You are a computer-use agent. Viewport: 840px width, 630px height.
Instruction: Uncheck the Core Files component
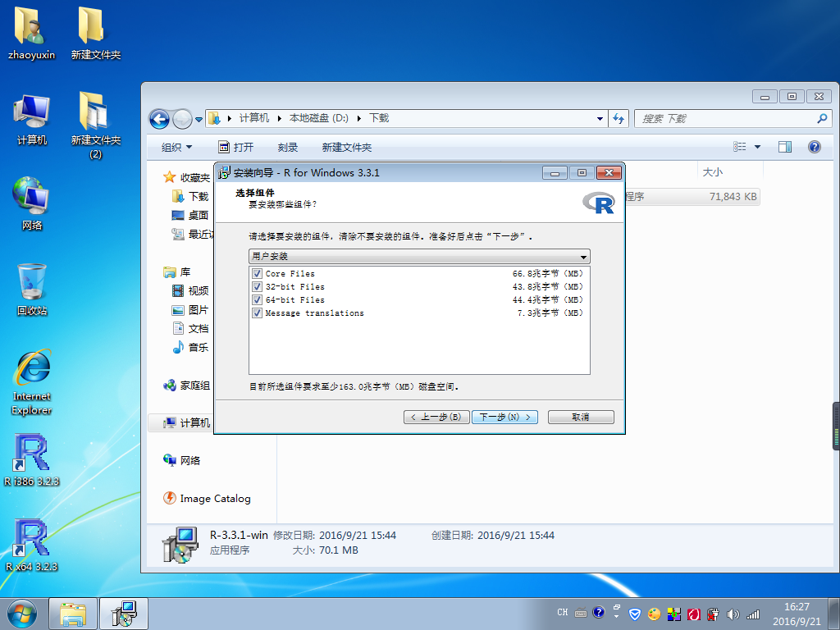pos(257,274)
